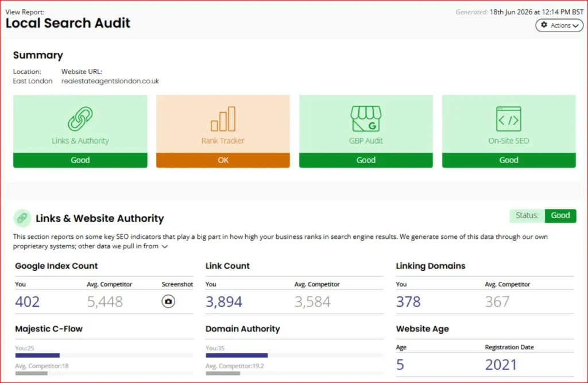Image resolution: width=588 pixels, height=383 pixels.
Task: Click the orange OK bar under Rank Tracker
Action: [223, 160]
